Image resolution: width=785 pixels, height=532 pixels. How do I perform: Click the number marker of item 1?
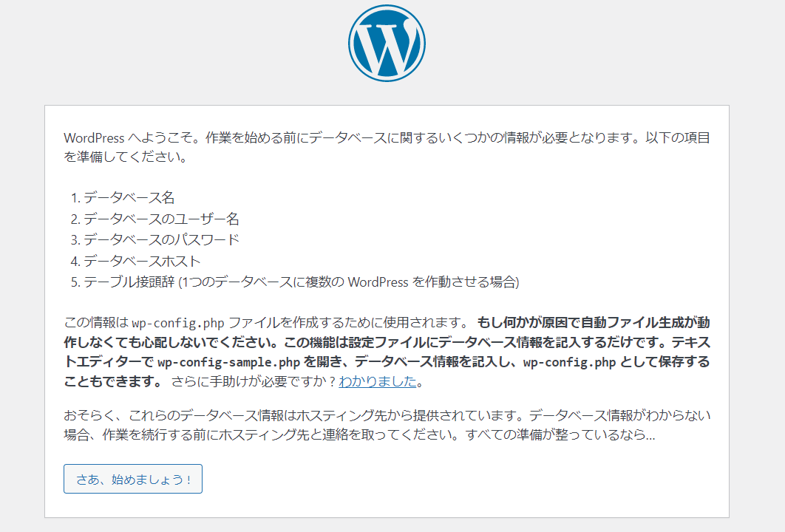click(75, 198)
